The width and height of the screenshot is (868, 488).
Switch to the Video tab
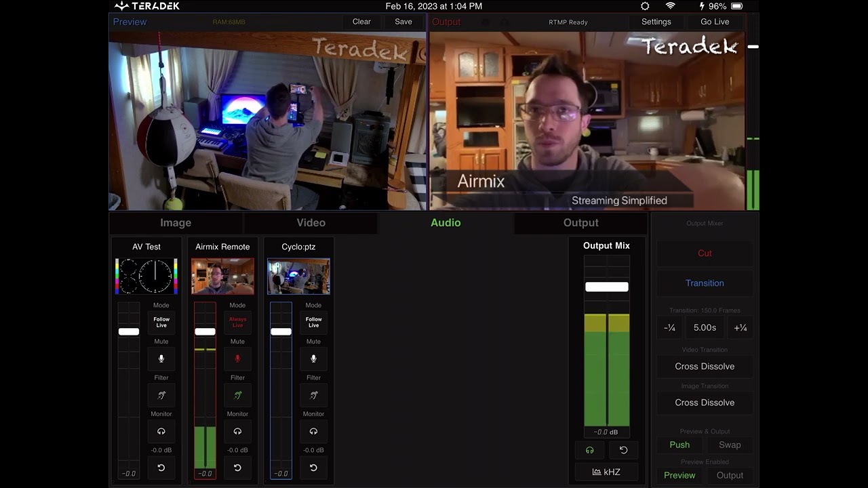coord(311,223)
